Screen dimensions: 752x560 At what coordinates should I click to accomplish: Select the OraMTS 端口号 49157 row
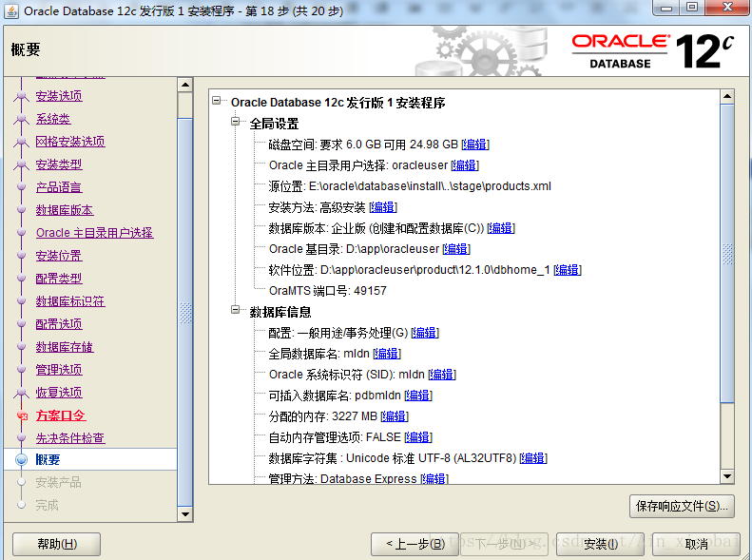pos(328,291)
